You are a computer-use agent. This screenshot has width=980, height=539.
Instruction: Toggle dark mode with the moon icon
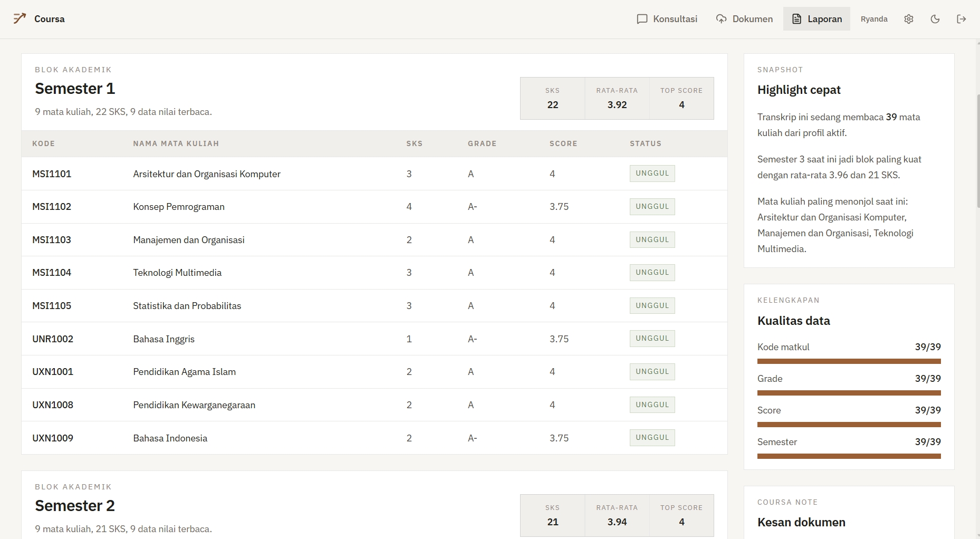click(x=935, y=19)
